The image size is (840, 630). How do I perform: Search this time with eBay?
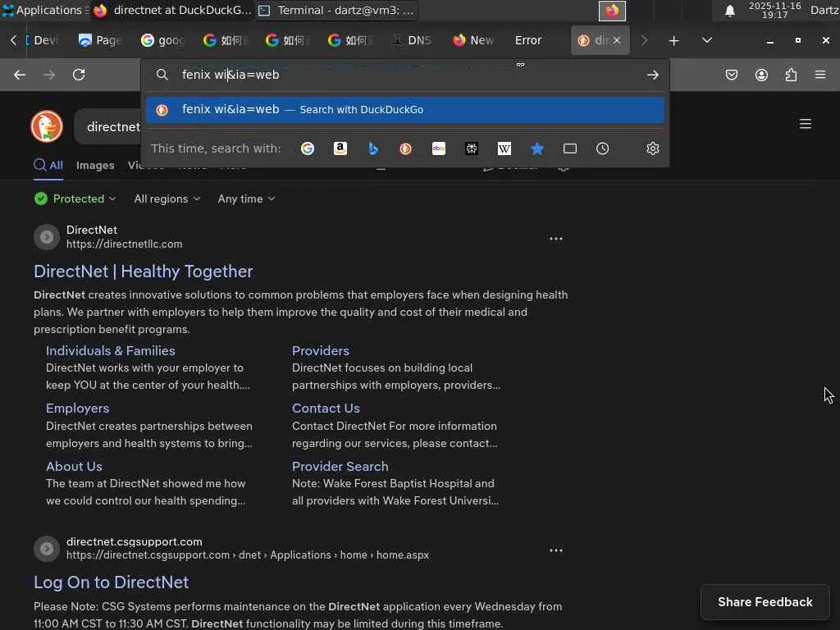click(439, 148)
